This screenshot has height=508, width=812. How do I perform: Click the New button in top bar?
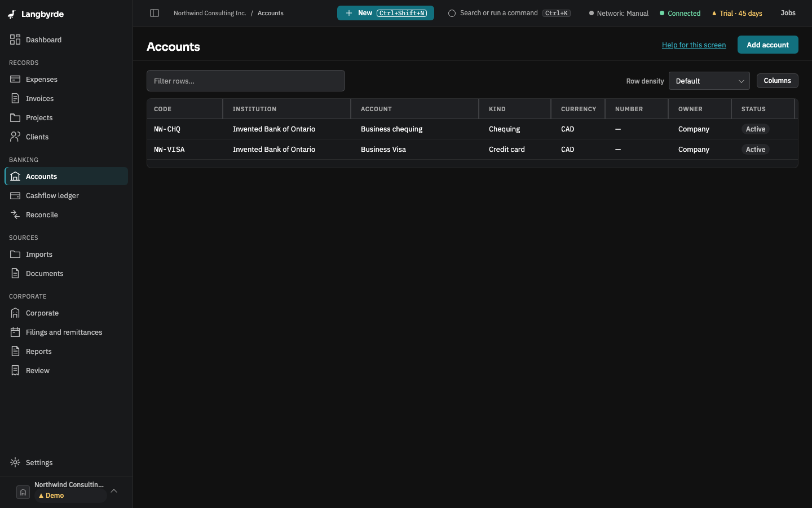[386, 13]
